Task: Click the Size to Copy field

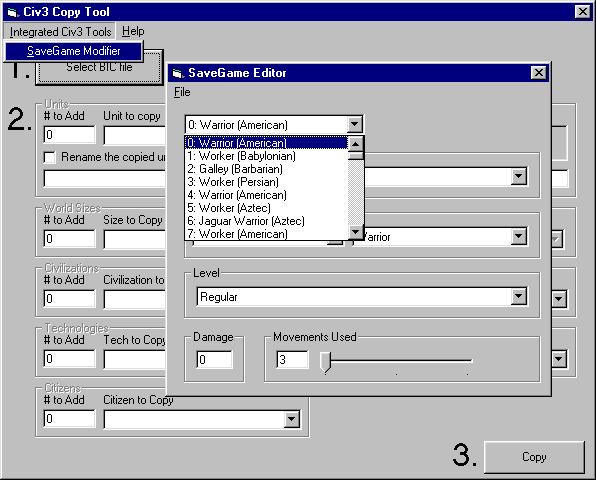Action: click(x=135, y=239)
